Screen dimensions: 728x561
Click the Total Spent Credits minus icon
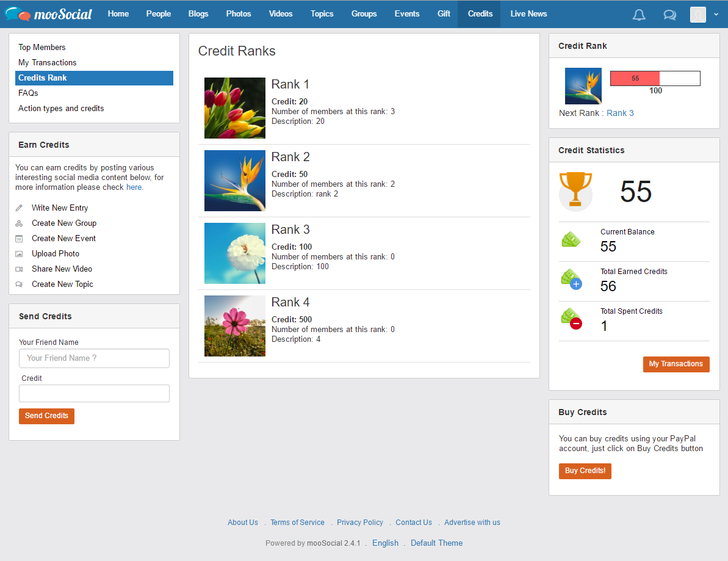(x=572, y=319)
